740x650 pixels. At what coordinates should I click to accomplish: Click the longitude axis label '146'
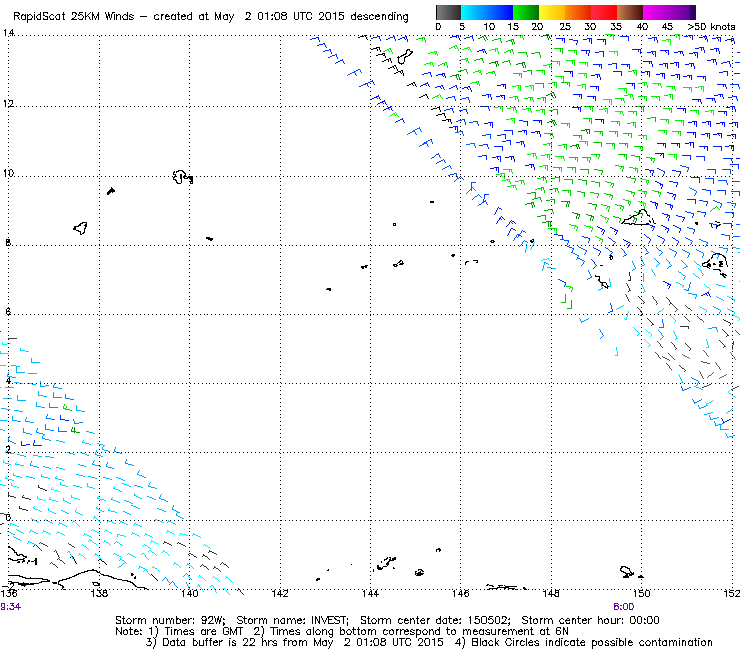point(461,593)
